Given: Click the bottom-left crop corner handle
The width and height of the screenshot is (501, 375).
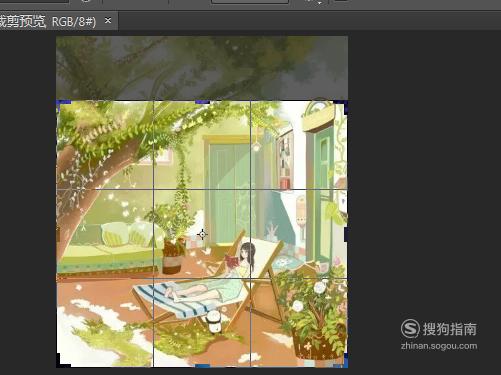Looking at the screenshot, I should 63,361.
